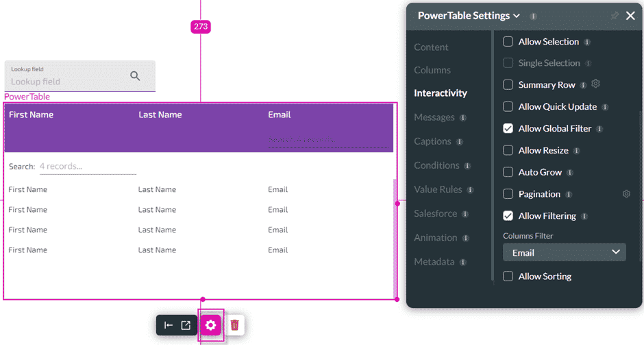This screenshot has height=345, width=644.
Task: Enable the Allow Sorting checkbox
Action: [508, 276]
